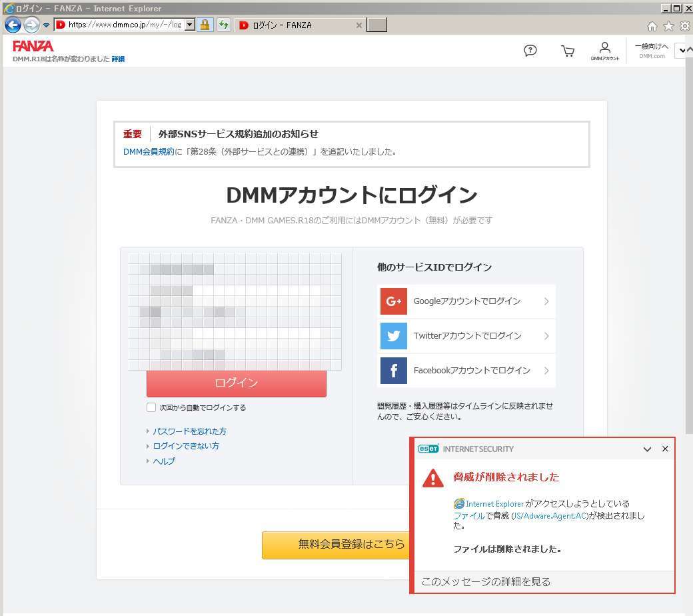The height and width of the screenshot is (616, 693).
Task: Switch to 一般向けへ DMM.com
Action: tap(652, 51)
